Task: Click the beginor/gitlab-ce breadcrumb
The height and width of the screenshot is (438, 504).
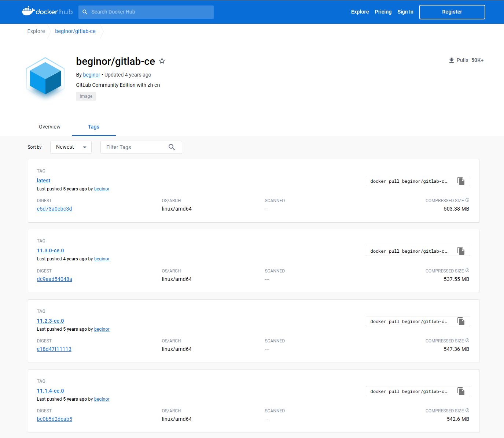Action: pyautogui.click(x=76, y=31)
